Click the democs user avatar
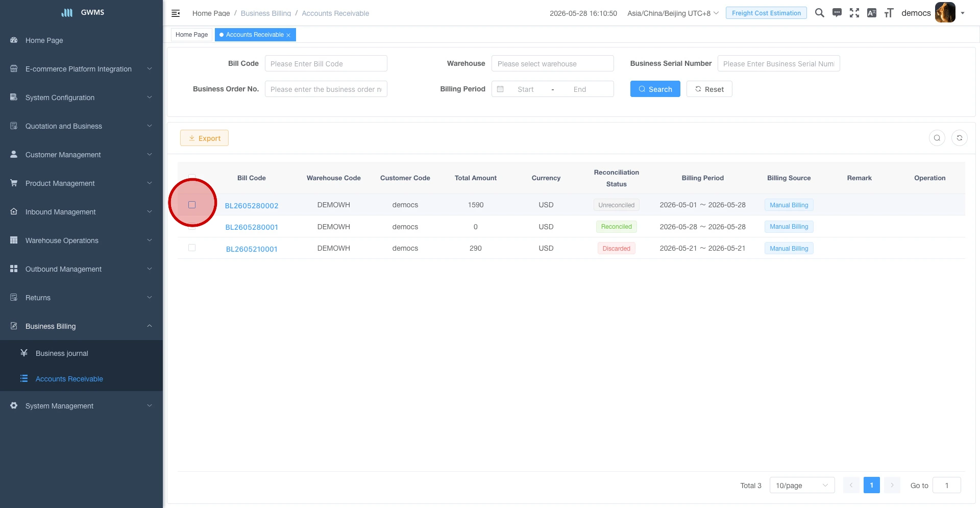The height and width of the screenshot is (508, 980). point(945,13)
